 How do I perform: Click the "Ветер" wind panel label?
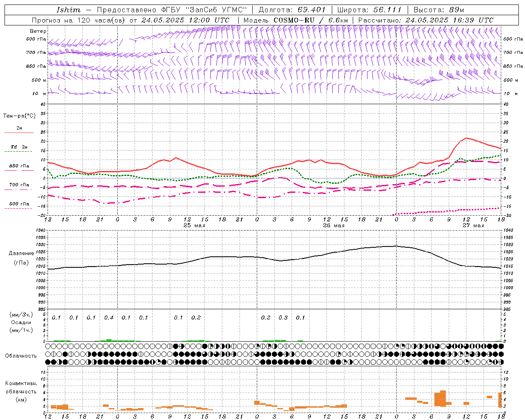(38, 31)
